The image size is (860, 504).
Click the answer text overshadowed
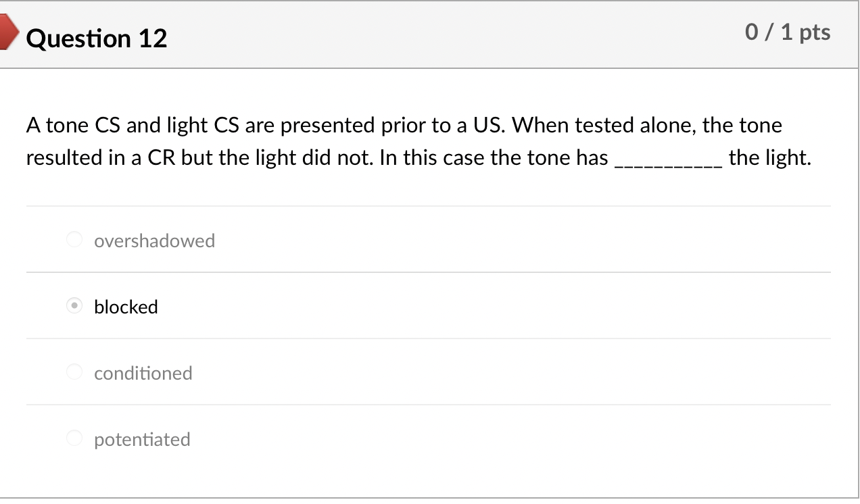(154, 241)
